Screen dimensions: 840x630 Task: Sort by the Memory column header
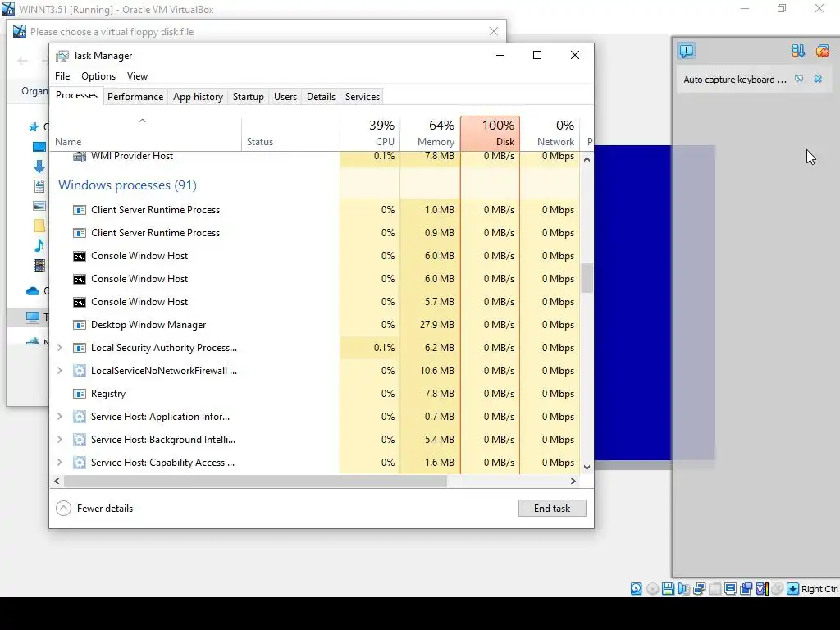click(x=430, y=134)
